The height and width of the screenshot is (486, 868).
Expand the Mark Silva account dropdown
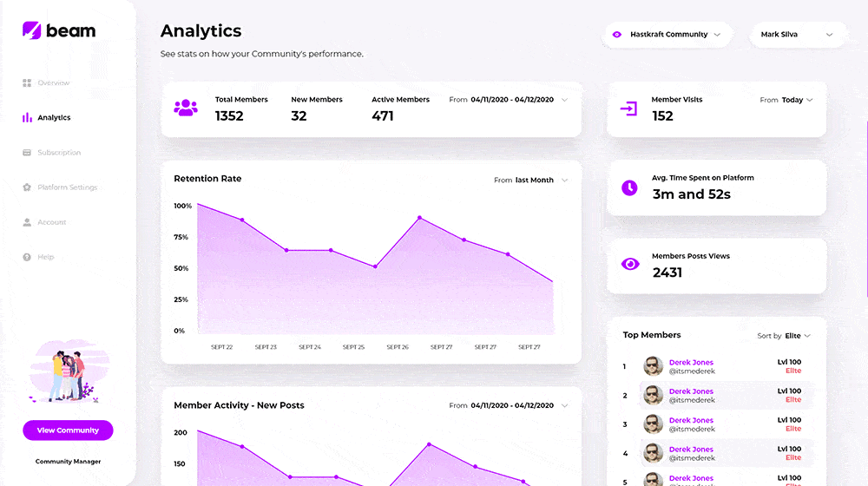[797, 35]
